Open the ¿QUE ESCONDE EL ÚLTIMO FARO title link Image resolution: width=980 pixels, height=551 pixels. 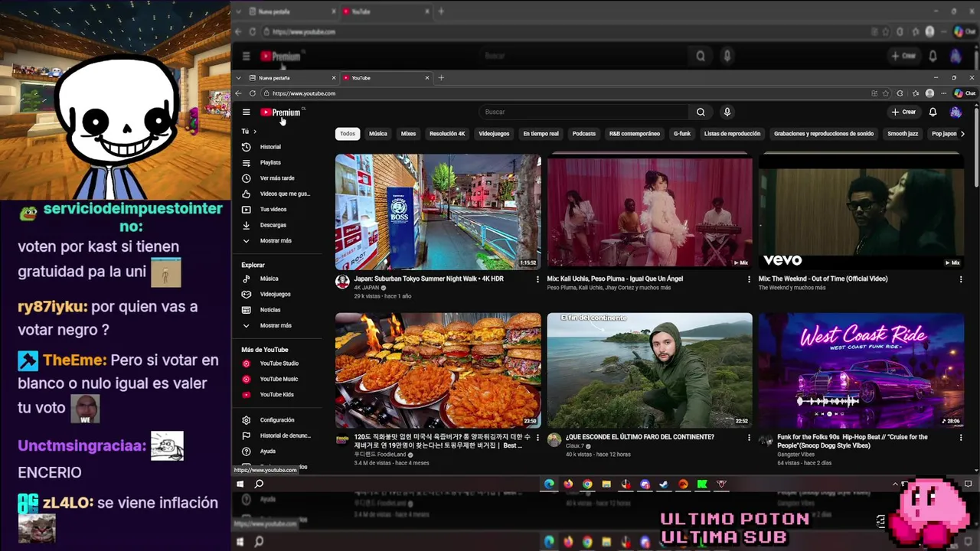tap(639, 437)
